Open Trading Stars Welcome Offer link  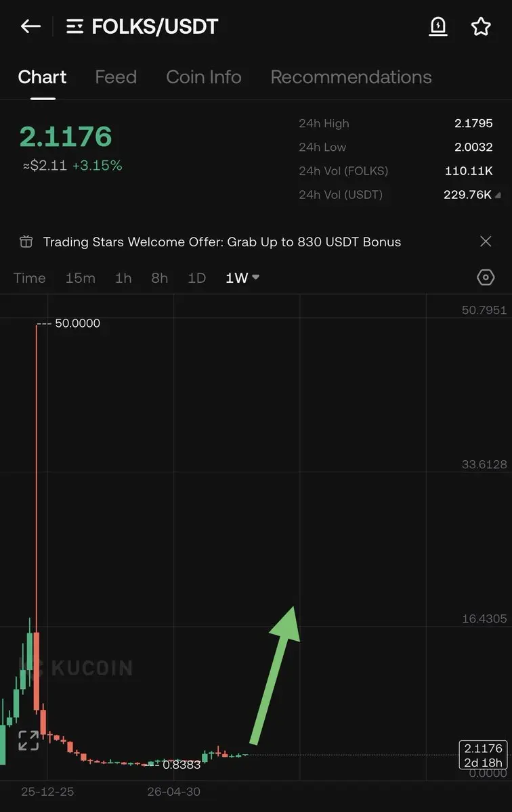tap(222, 242)
